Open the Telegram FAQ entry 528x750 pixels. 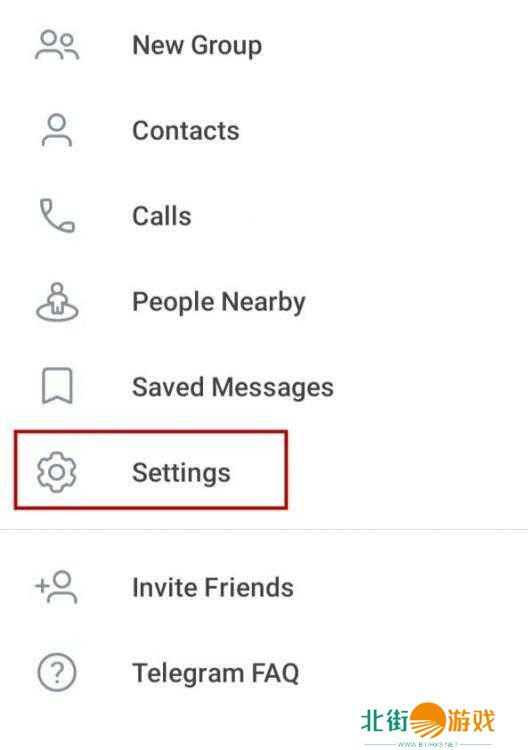[264, 673]
